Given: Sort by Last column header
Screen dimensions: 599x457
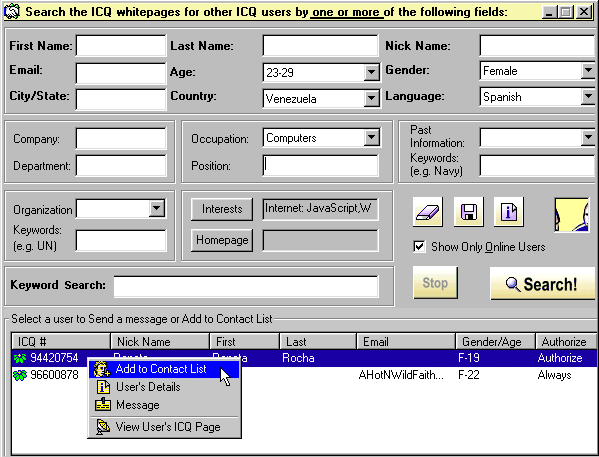Looking at the screenshot, I should point(318,341).
